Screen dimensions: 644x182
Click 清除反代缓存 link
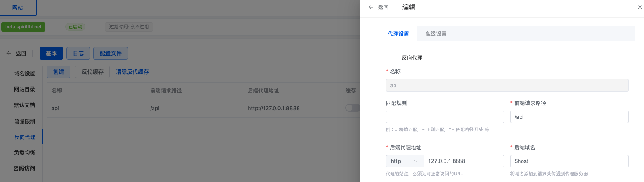(132, 72)
